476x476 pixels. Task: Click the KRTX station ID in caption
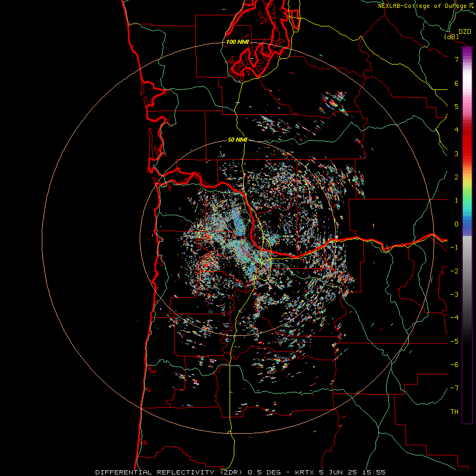tap(306, 472)
